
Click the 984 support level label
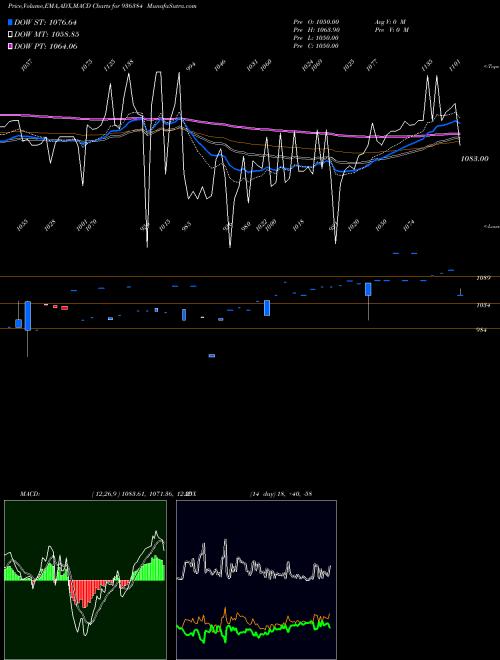coord(481,330)
